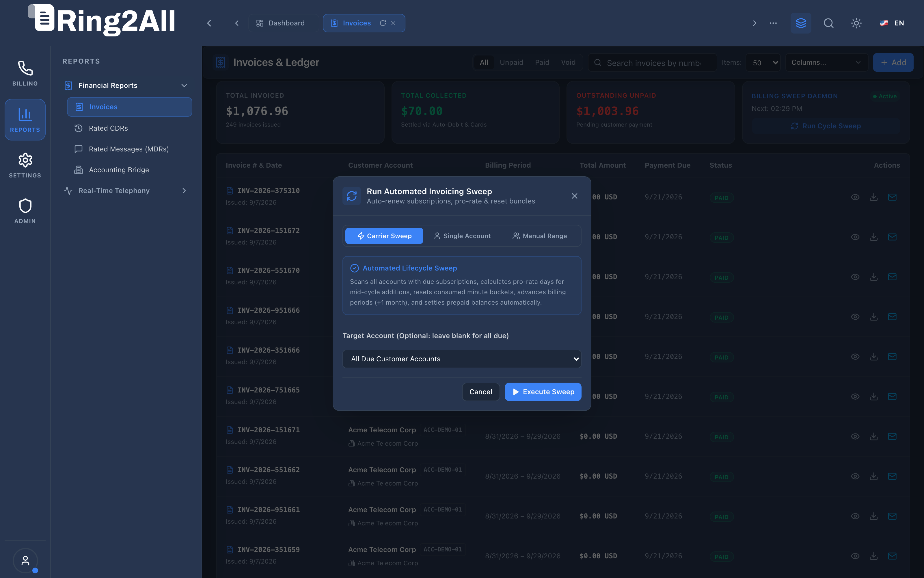Screen dimensions: 924x578
Task: Open Accounting Bridge in the sidebar
Action: point(130,170)
